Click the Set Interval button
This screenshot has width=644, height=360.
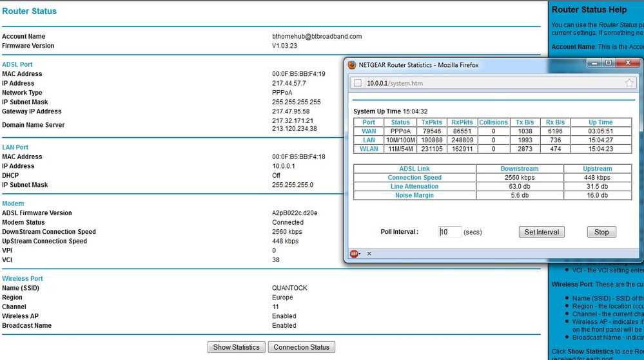pyautogui.click(x=542, y=232)
